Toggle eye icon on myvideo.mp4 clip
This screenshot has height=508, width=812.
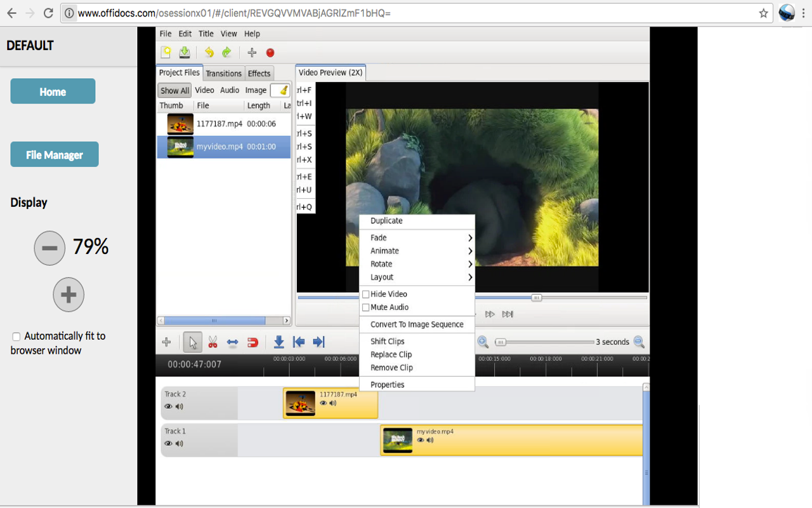click(421, 439)
